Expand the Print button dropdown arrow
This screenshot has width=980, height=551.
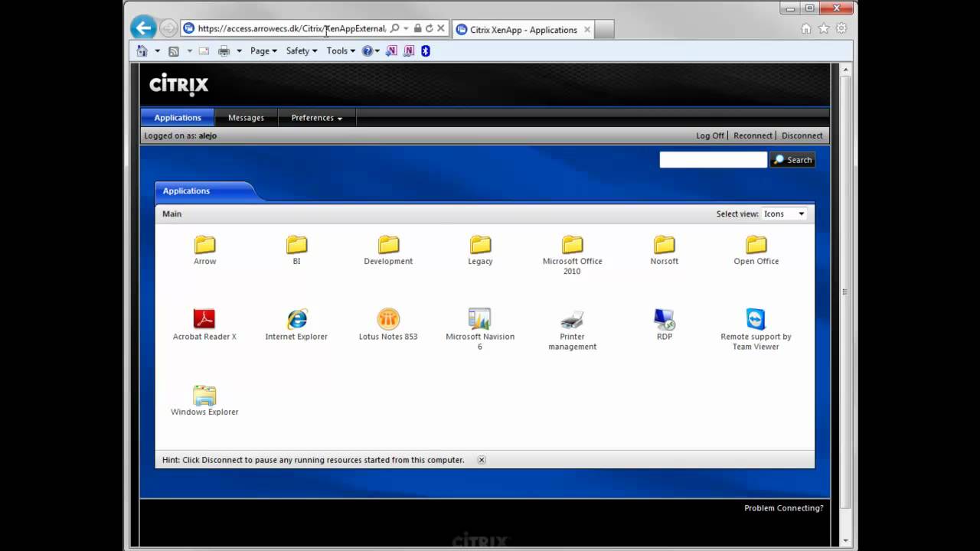239,51
